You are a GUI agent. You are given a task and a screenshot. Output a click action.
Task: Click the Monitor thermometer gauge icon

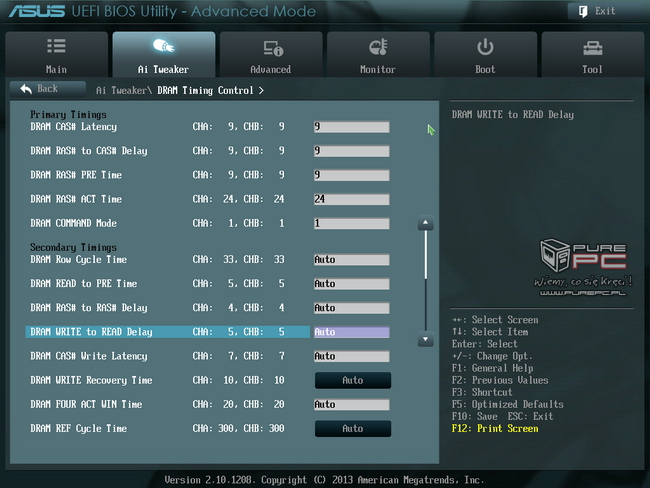pos(378,47)
